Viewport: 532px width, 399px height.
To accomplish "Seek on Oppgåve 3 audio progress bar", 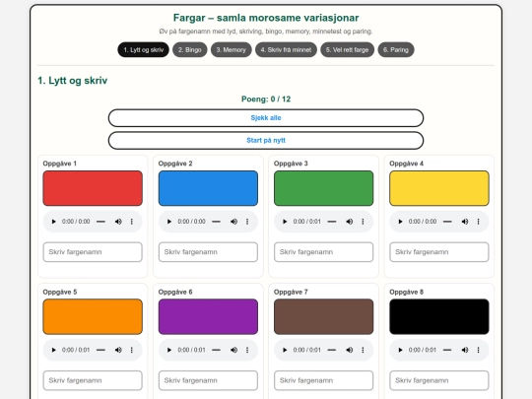I will [x=332, y=222].
